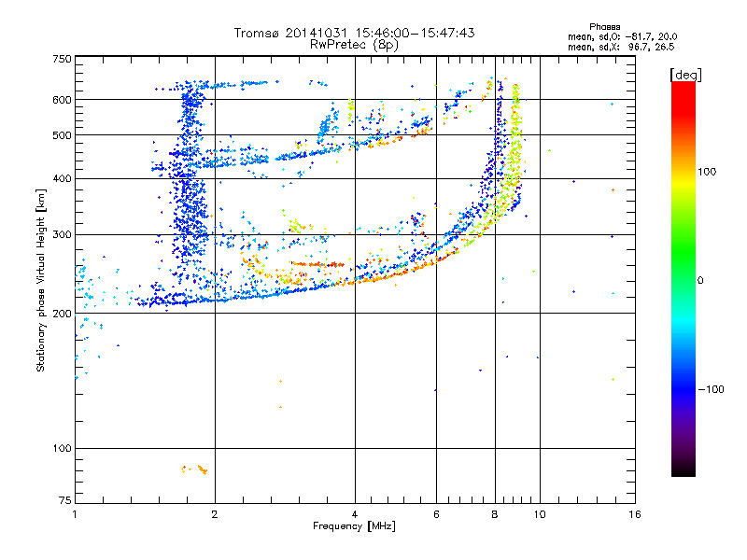Click the colorbar tick label "-100"
This screenshot has height=560, width=747.
point(712,389)
